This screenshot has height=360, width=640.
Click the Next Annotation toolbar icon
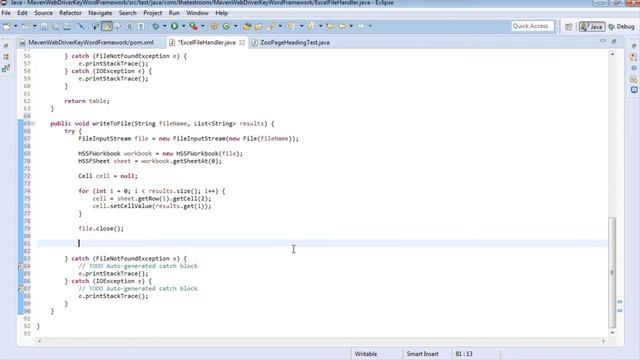291,27
